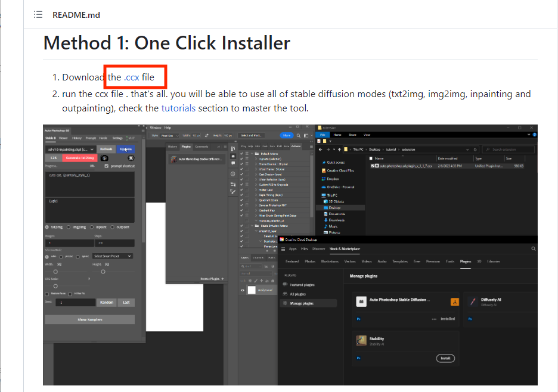Collapse the Default Actions set
This screenshot has width=558, height=392.
click(x=252, y=154)
